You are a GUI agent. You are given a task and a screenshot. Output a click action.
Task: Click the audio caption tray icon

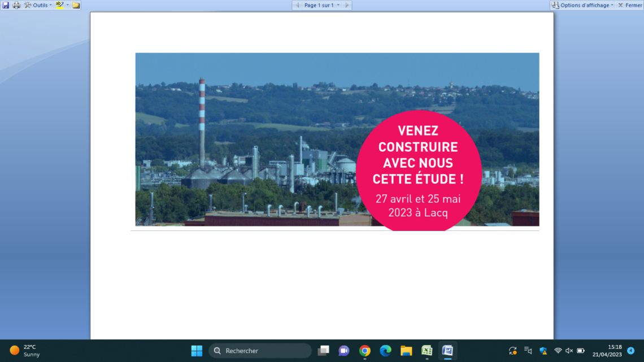[528, 351]
